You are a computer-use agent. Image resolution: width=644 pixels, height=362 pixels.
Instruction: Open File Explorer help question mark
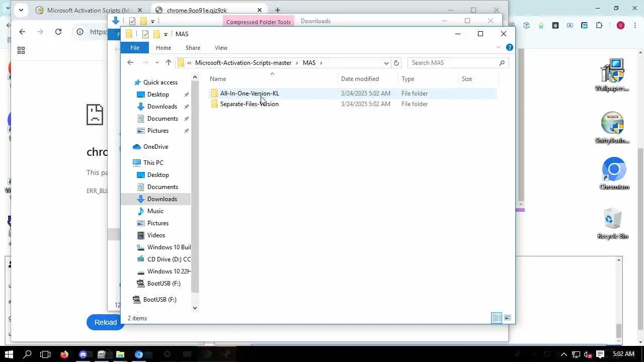509,47
